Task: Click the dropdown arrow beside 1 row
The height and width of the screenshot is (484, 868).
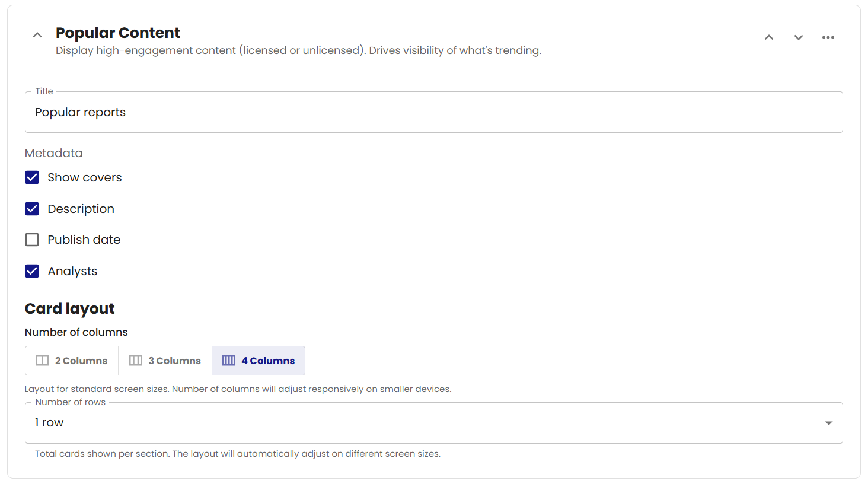Action: coord(828,423)
